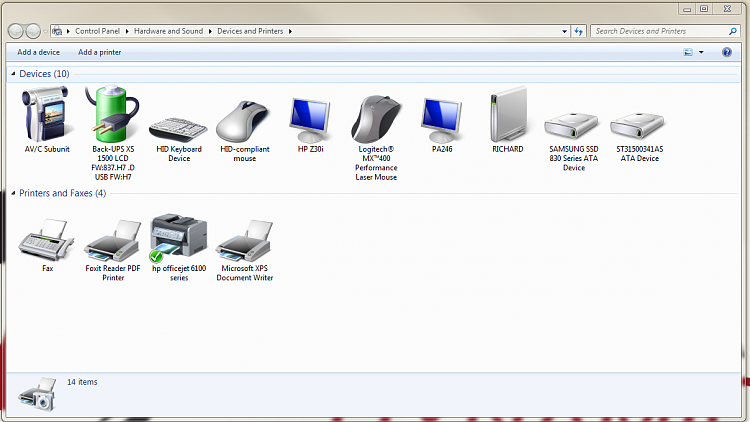Collapse the Devices (10) group
750x422 pixels.
point(13,74)
